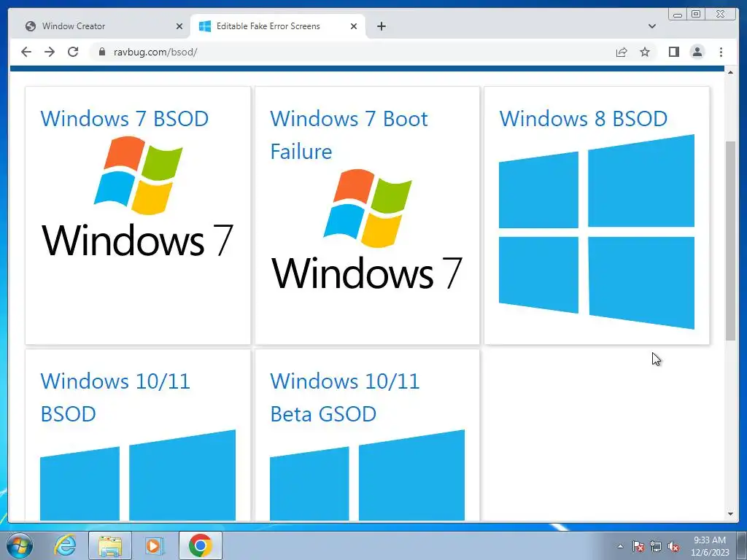Open a new tab with the plus button
The image size is (747, 560).
click(x=381, y=26)
